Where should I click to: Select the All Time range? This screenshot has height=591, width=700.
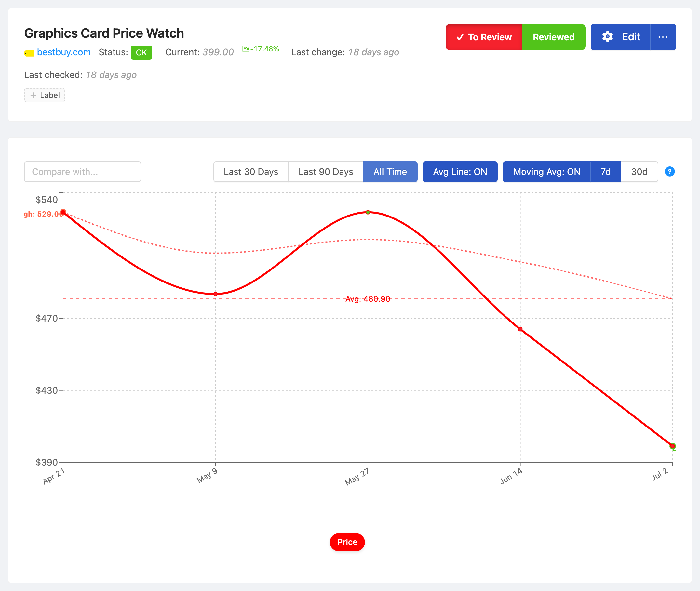390,172
